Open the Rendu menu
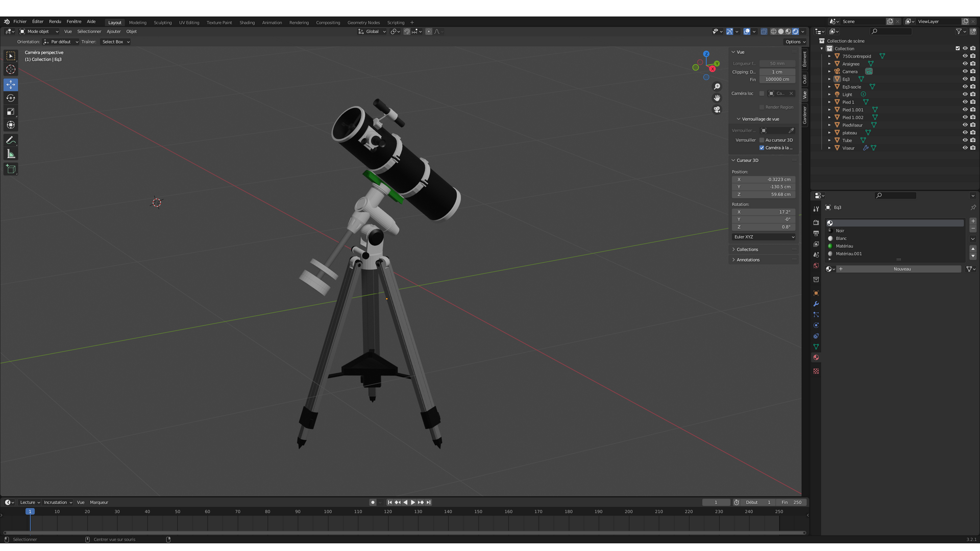The image size is (980, 551). (x=55, y=21)
